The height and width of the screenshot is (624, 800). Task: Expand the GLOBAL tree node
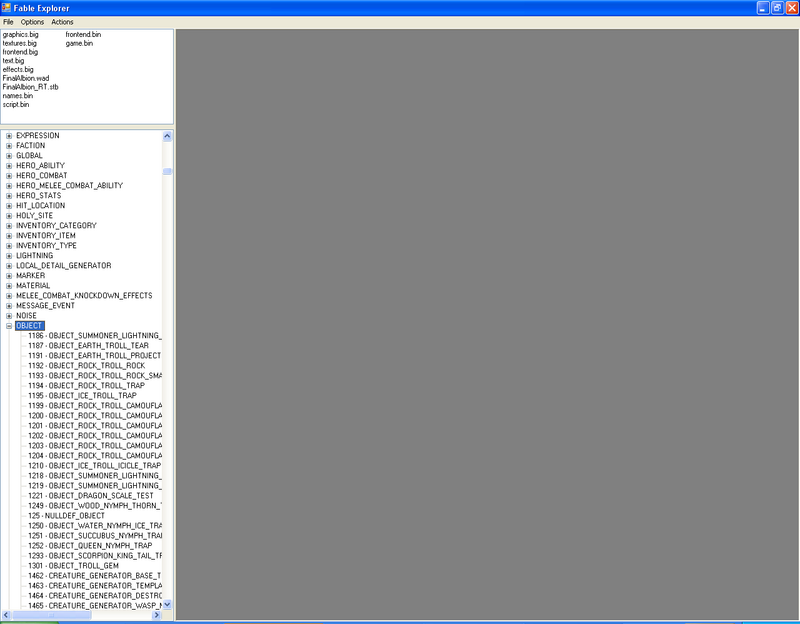coord(9,156)
